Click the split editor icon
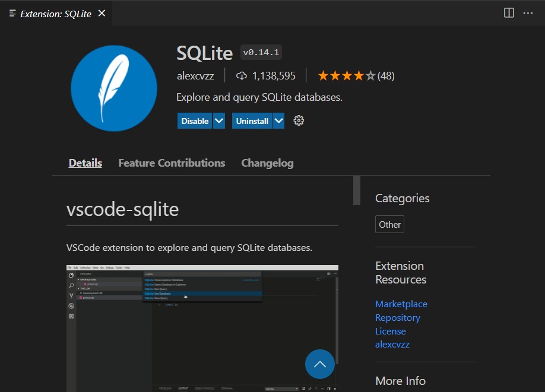 (508, 12)
